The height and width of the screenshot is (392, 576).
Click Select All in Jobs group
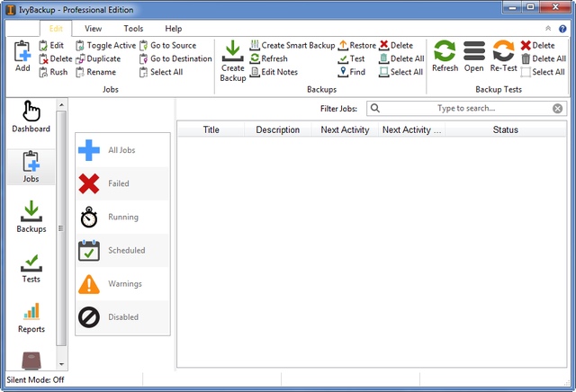161,72
